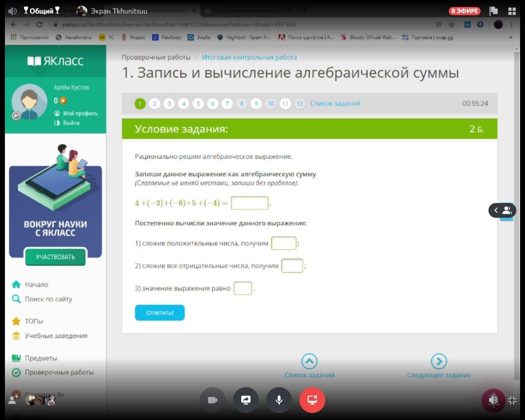Expand the member list side panel
The width and height of the screenshot is (525, 420).
pos(502,210)
